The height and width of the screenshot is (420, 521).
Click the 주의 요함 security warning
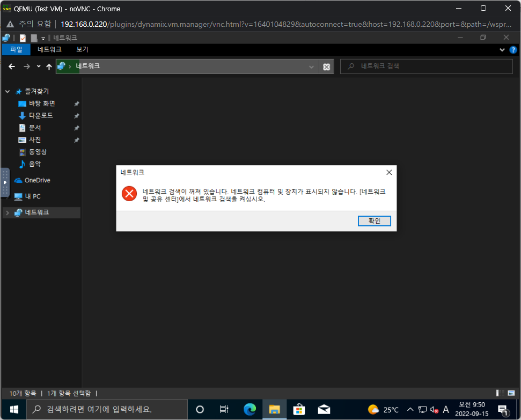[29, 24]
